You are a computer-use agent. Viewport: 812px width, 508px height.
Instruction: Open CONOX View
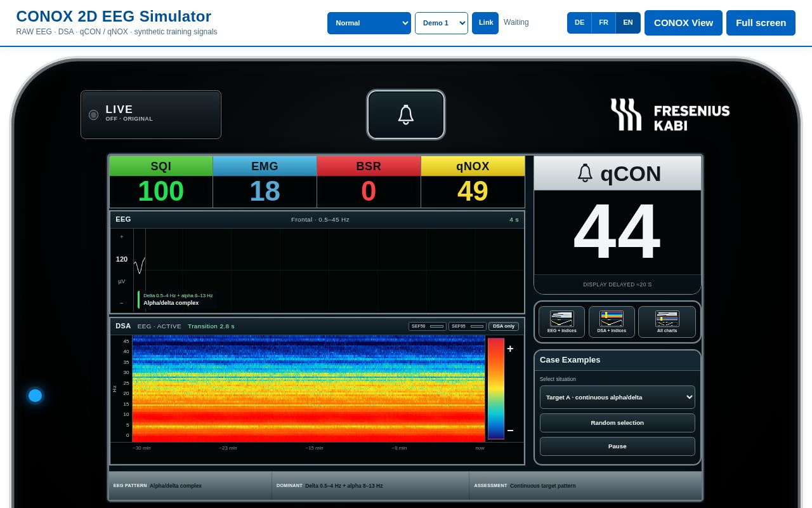pyautogui.click(x=683, y=23)
